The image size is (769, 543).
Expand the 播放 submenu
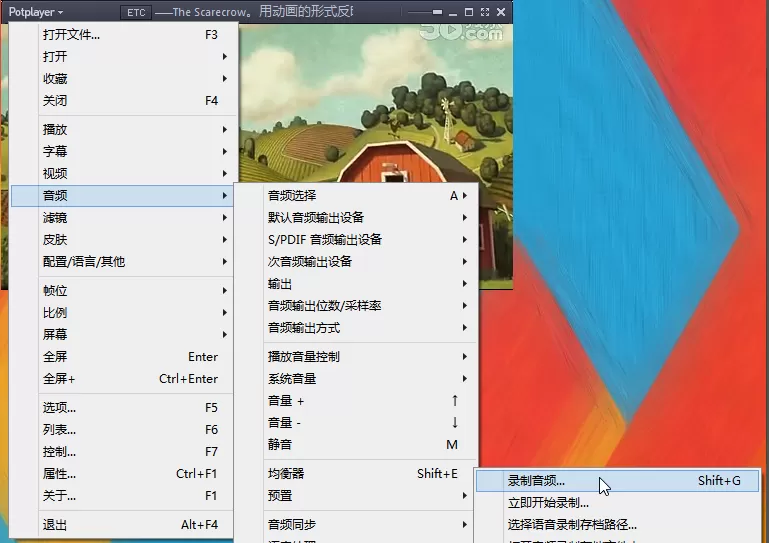[x=123, y=129]
